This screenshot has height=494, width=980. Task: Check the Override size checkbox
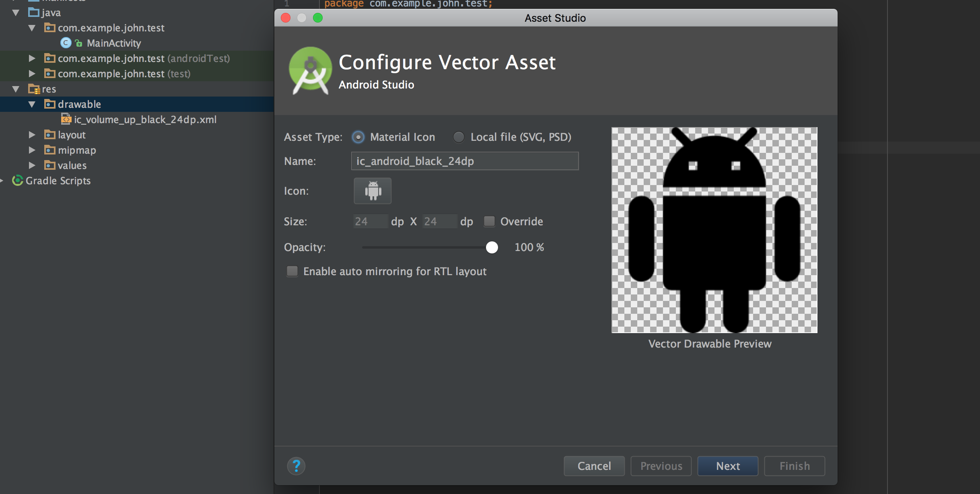tap(489, 221)
